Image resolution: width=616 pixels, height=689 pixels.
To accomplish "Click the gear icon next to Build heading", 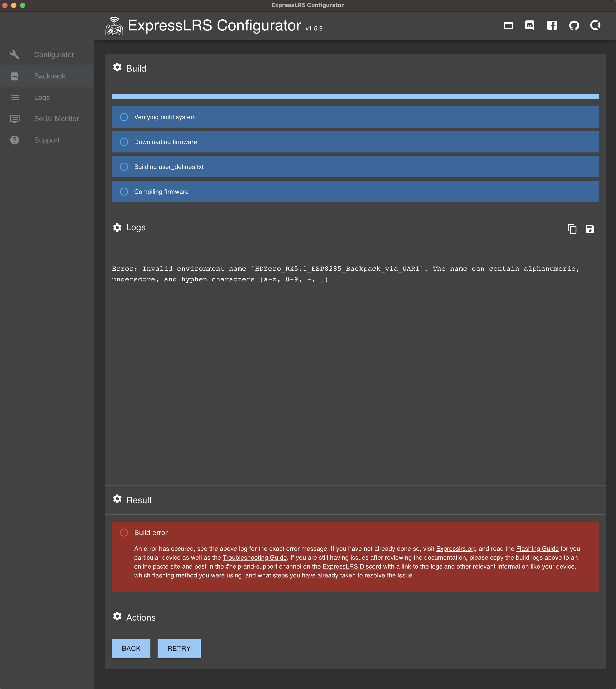I will (117, 67).
